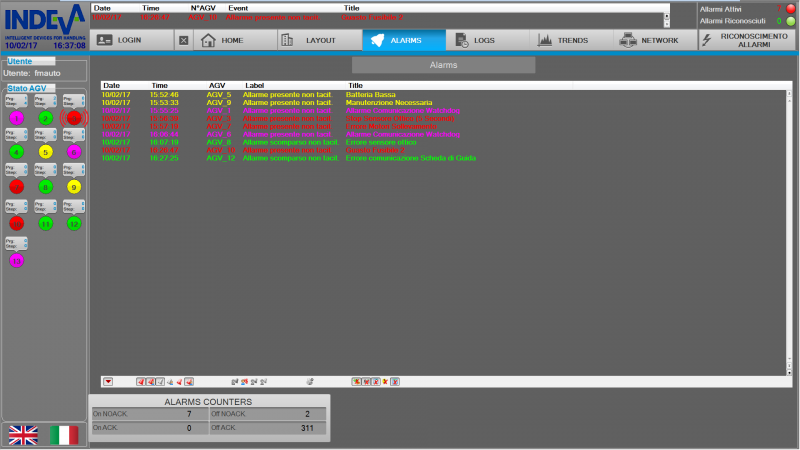Image resolution: width=800 pixels, height=450 pixels.
Task: Click the green Allarmi Riconosciuti indicator light
Action: pos(791,21)
